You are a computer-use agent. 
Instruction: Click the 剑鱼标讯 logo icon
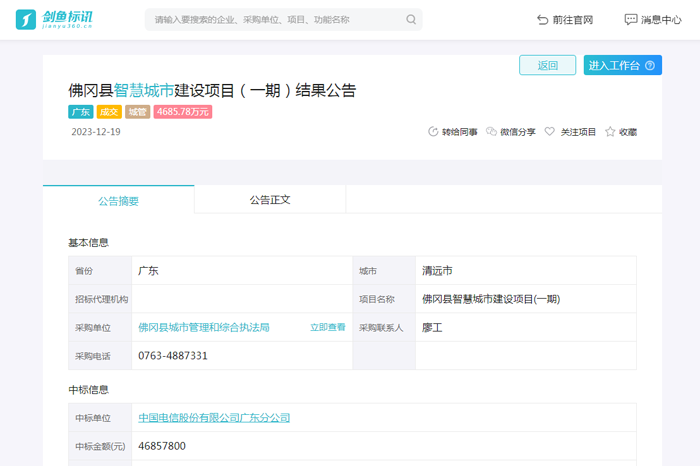pyautogui.click(x=26, y=19)
